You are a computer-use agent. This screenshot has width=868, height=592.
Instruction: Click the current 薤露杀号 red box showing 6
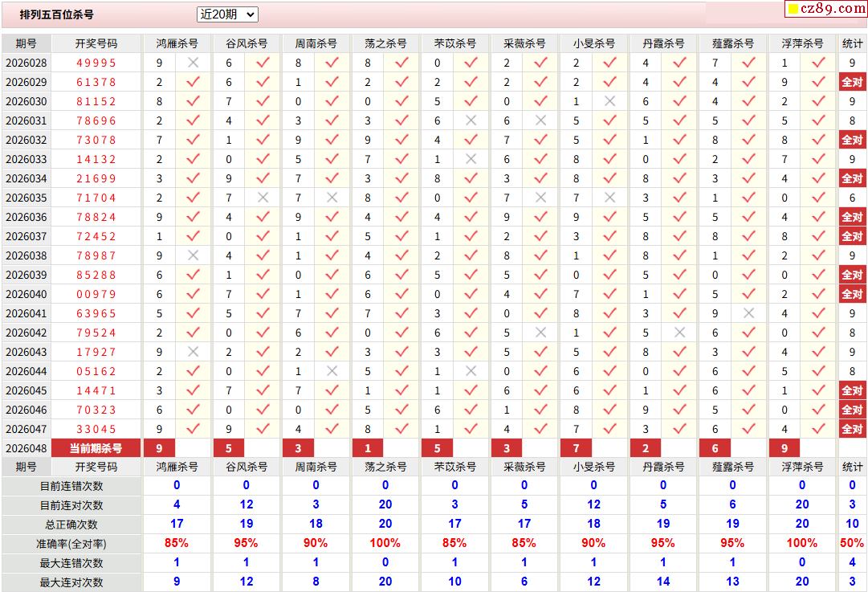715,448
